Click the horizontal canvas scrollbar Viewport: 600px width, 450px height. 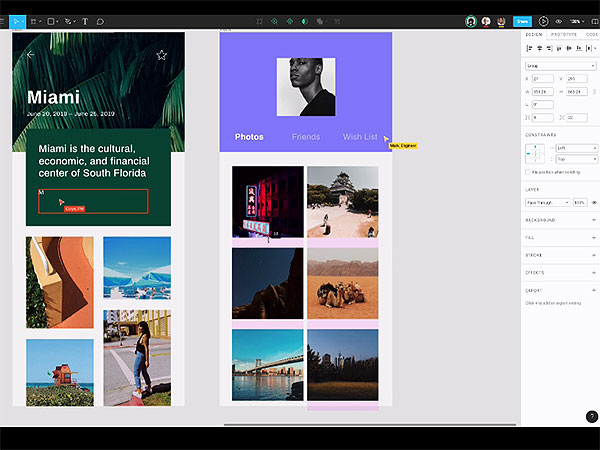(x=370, y=424)
